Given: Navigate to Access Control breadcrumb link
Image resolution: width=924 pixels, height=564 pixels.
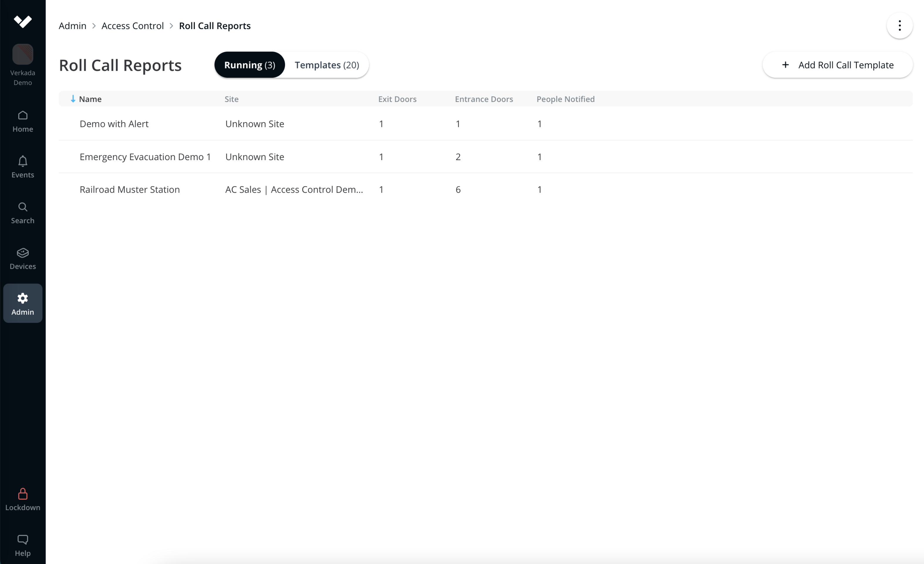Looking at the screenshot, I should click(132, 26).
